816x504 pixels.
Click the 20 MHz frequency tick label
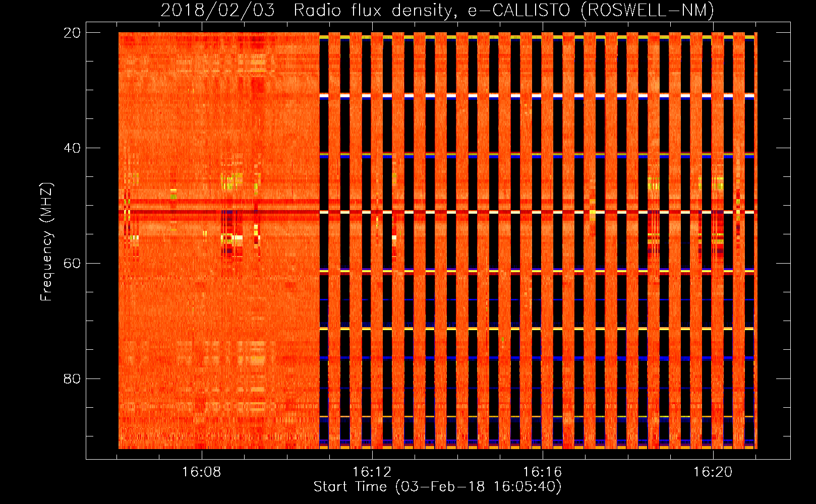72,33
